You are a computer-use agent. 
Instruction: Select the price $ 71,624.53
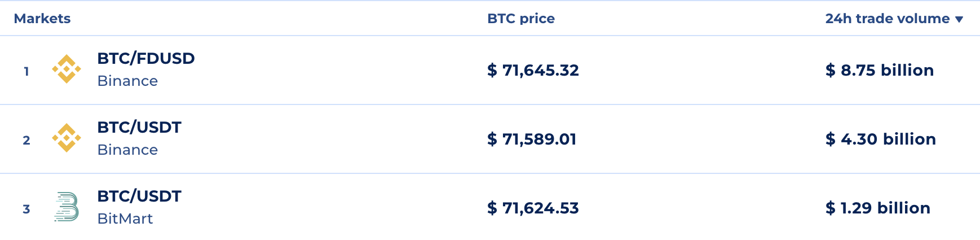[533, 208]
